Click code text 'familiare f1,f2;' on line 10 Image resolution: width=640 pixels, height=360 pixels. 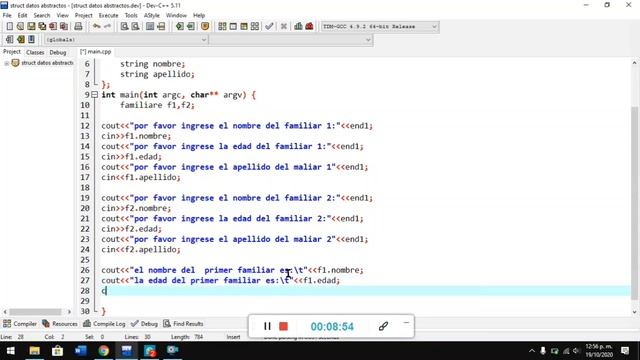tap(157, 105)
